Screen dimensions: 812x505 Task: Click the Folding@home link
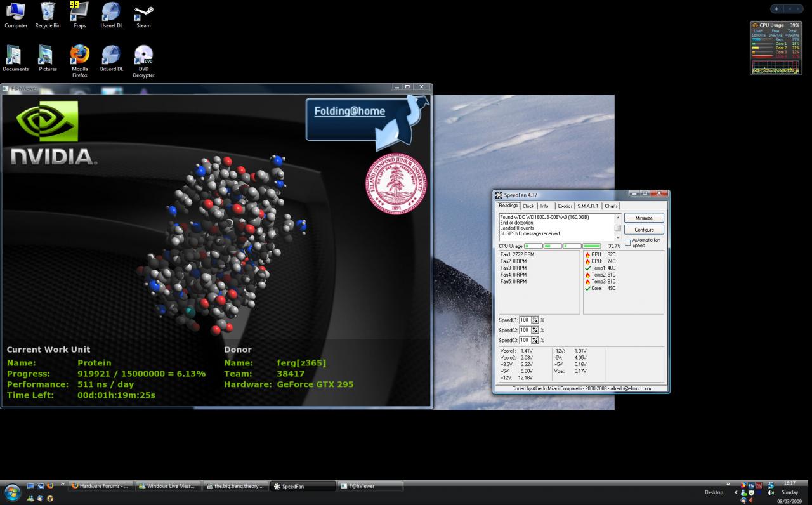(350, 111)
